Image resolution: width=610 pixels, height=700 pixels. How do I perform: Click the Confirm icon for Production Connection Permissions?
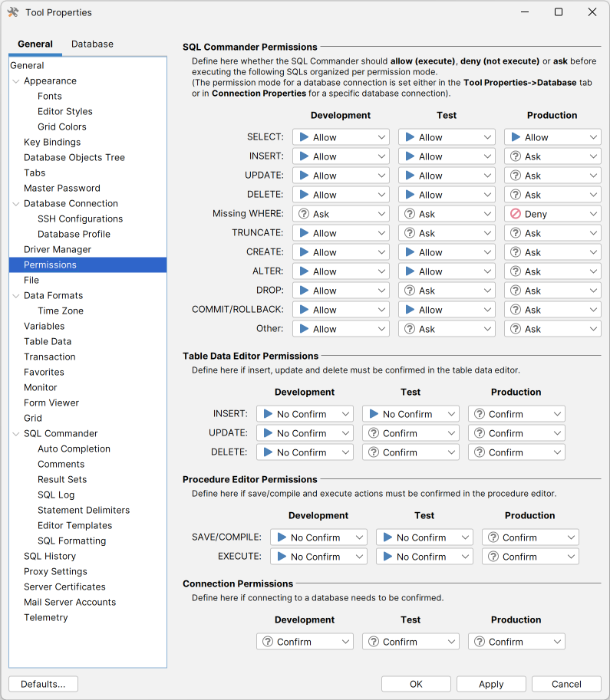pyautogui.click(x=480, y=642)
